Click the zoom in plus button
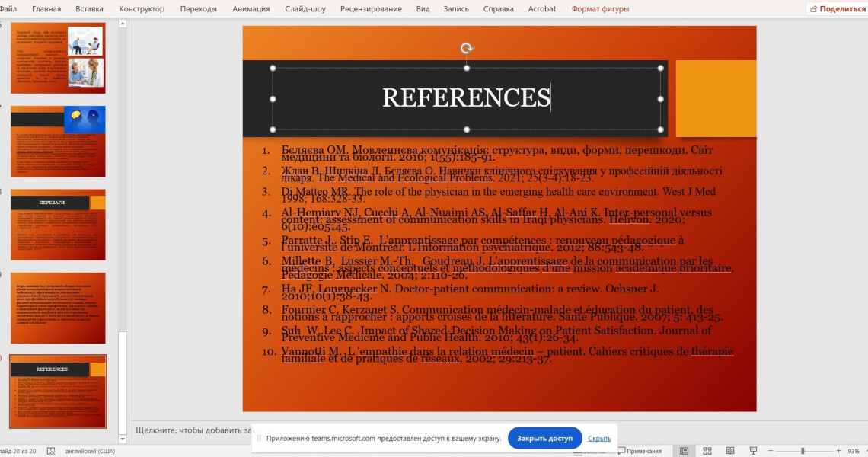Viewport: 868px width, 457px height. 838,451
